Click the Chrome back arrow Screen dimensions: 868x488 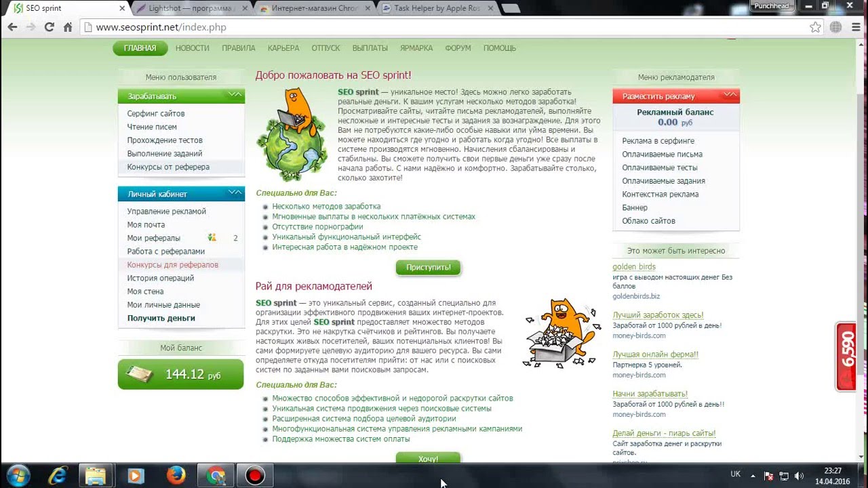click(x=12, y=27)
